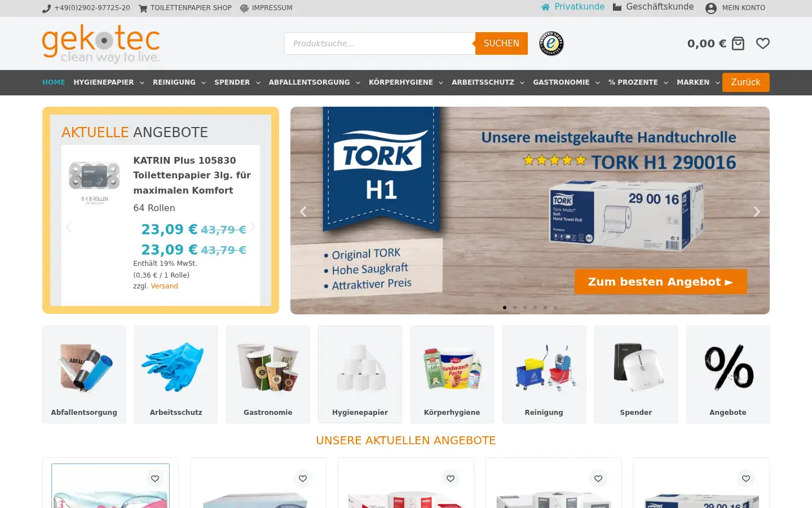Open the Reinigung menu item

coord(174,82)
